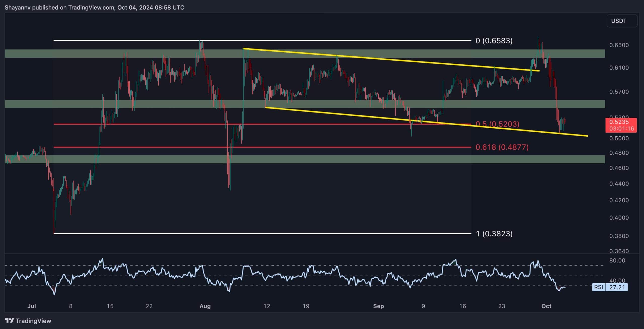This screenshot has height=329, width=644.
Task: Select the Fibonacci label 1 (0.3823)
Action: tap(494, 234)
